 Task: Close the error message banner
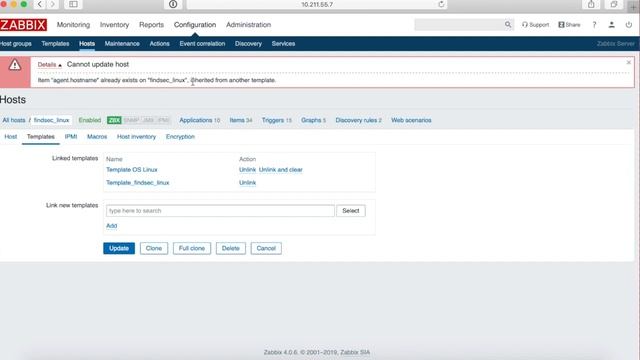click(x=629, y=62)
